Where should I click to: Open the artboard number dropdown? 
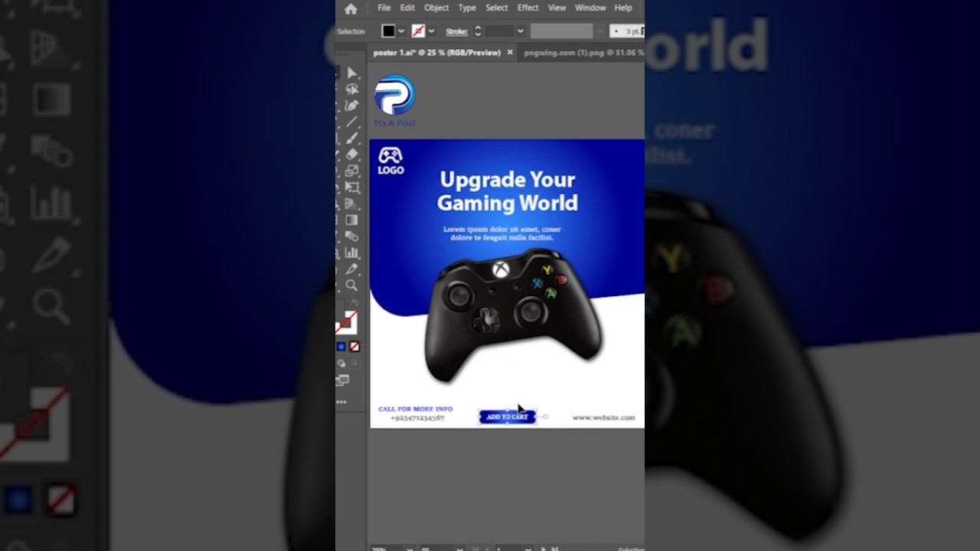point(528,549)
